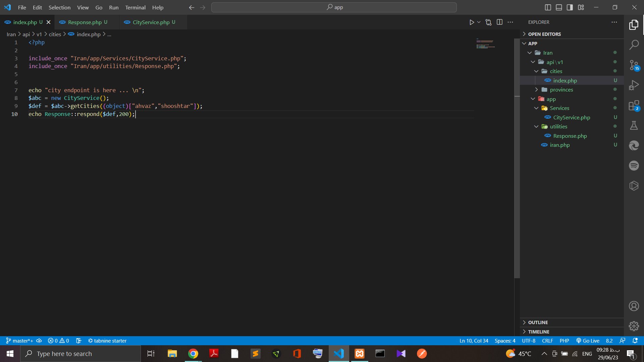The height and width of the screenshot is (362, 644).
Task: Open the Accounts icon in activity bar
Action: [634, 306]
